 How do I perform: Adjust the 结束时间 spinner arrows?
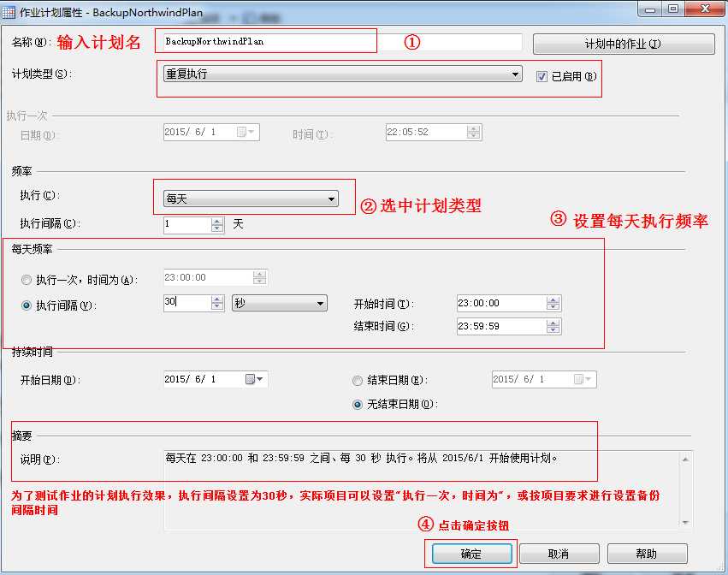553,327
